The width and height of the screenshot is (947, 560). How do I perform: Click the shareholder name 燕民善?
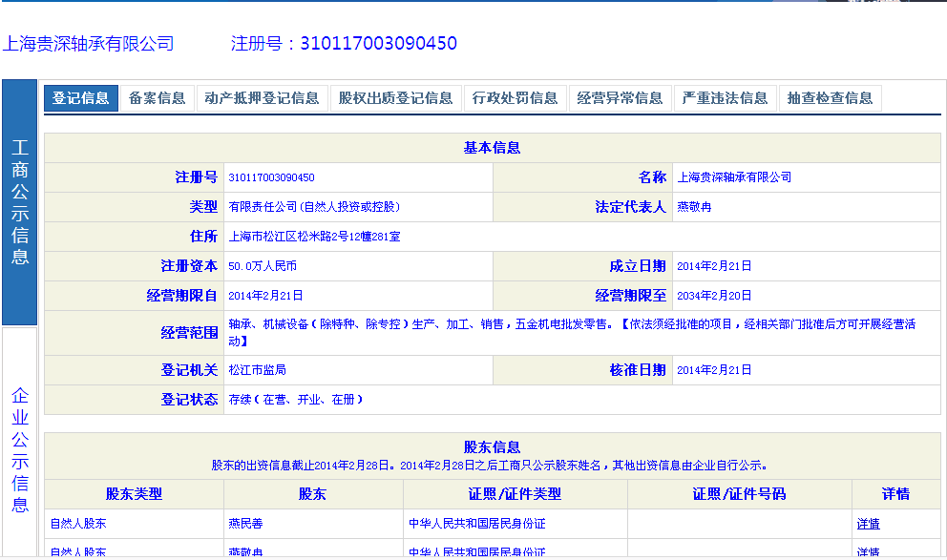[246, 524]
